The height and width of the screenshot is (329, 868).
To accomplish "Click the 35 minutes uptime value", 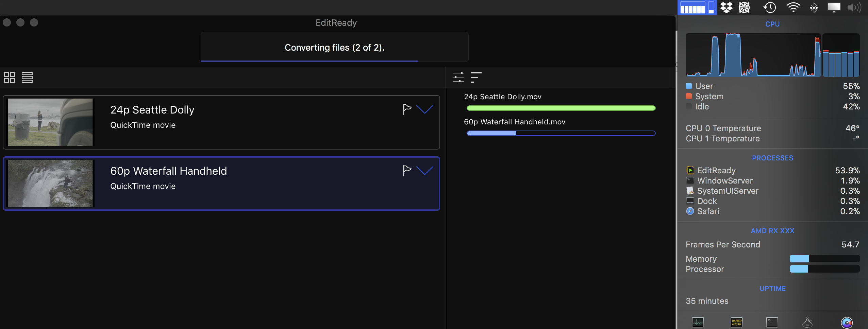I will click(x=707, y=301).
